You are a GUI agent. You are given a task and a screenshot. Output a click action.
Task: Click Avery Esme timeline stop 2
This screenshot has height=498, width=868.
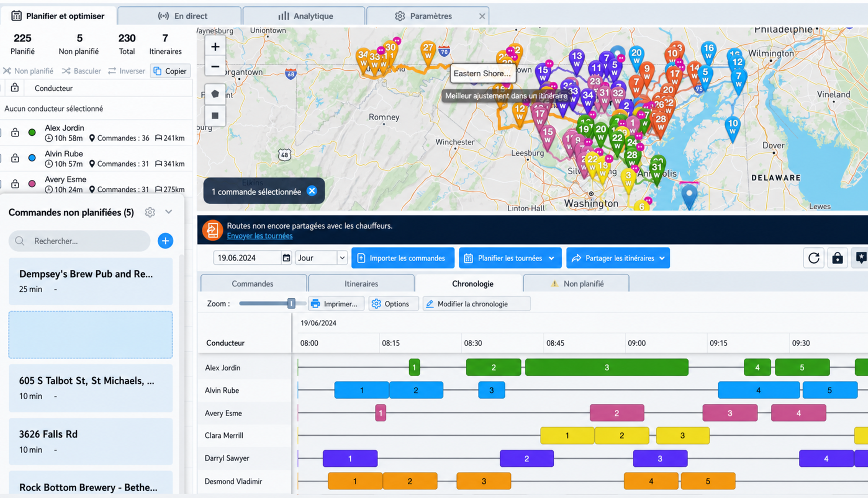(x=617, y=413)
